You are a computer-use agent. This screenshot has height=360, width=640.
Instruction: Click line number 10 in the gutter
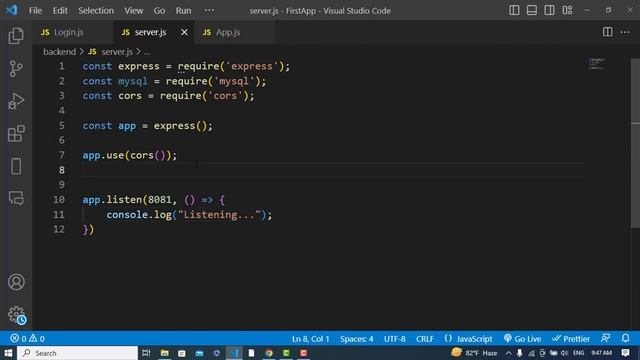point(59,200)
